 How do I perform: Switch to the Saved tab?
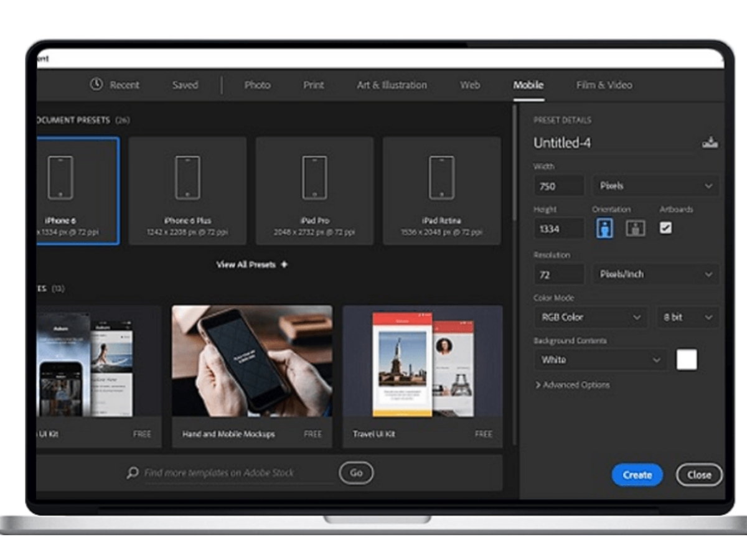coord(185,85)
